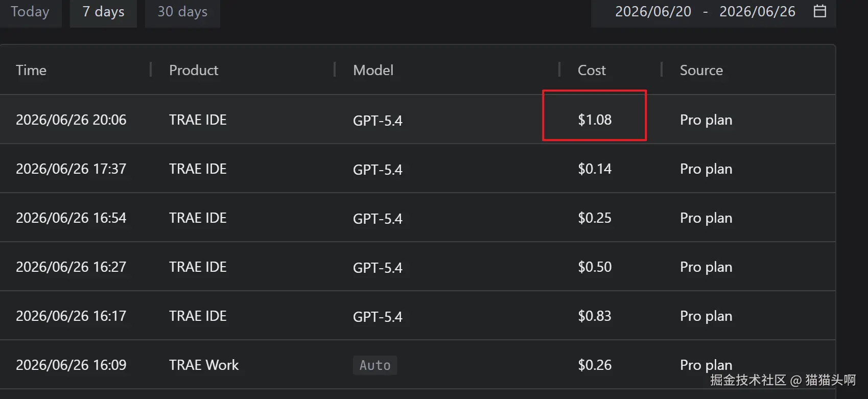Click Pro plan in the 17:37 row
This screenshot has width=868, height=399.
click(x=706, y=169)
